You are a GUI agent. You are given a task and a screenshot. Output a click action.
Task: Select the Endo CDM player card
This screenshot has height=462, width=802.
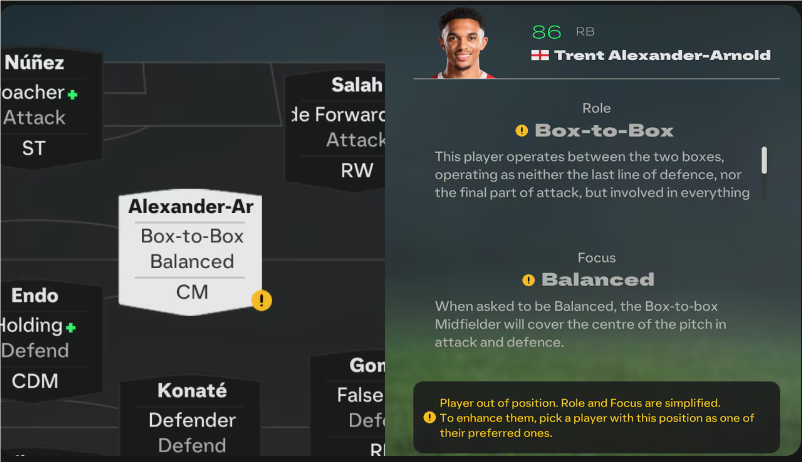[x=42, y=338]
